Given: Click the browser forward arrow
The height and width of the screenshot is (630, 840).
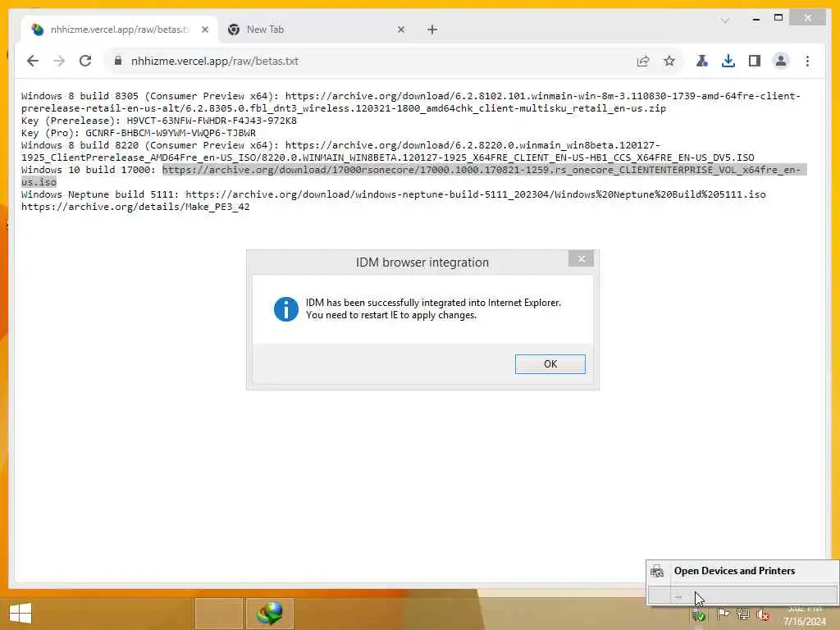Looking at the screenshot, I should click(59, 61).
